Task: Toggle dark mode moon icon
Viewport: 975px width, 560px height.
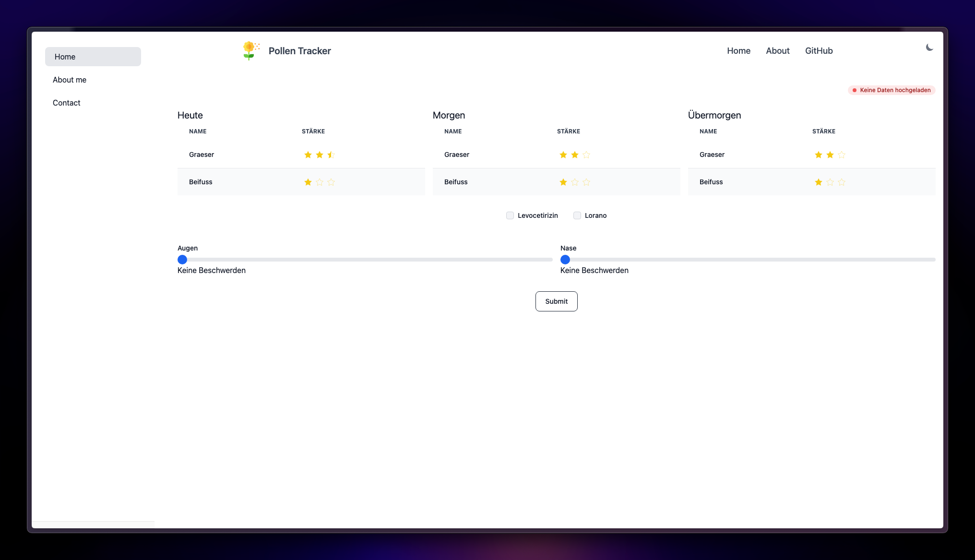Action: (x=929, y=47)
